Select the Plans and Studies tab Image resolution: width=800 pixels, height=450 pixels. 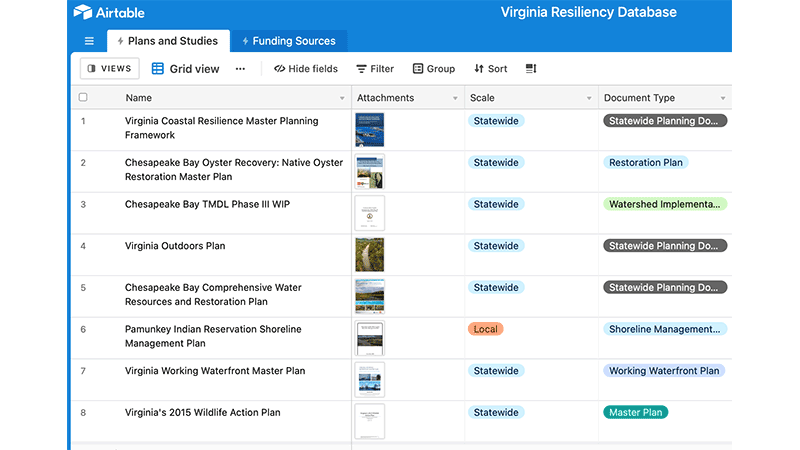coord(168,41)
